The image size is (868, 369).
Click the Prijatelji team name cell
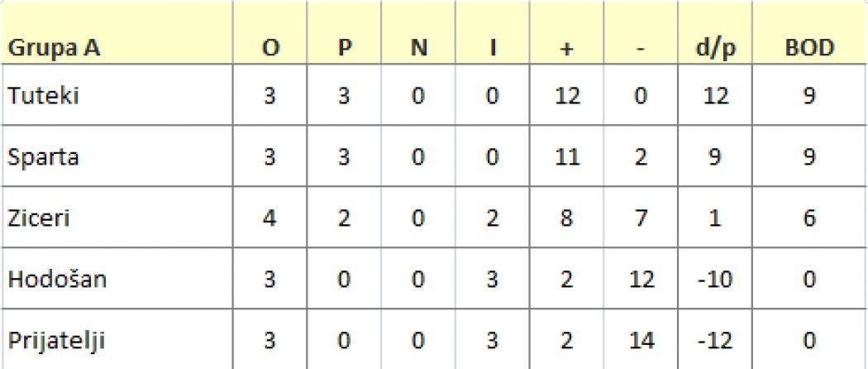click(x=117, y=339)
